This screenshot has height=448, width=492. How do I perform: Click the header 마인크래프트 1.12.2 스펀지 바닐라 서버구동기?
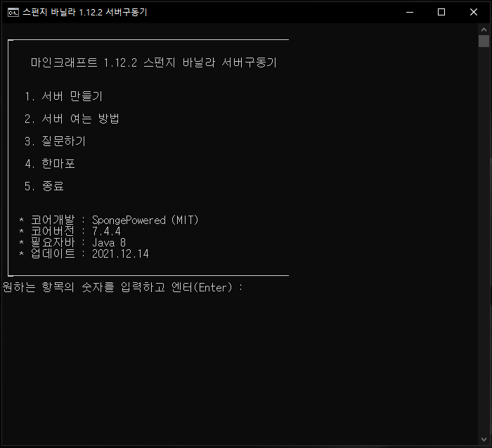point(153,62)
